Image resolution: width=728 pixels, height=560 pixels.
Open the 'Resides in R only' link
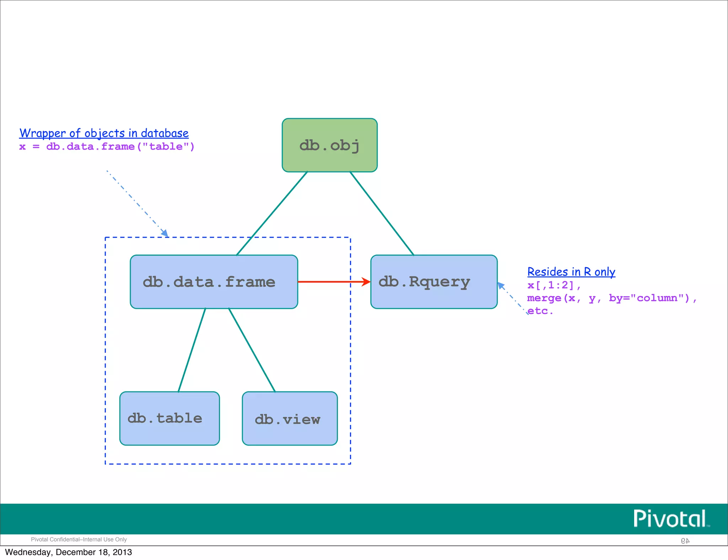pos(571,272)
